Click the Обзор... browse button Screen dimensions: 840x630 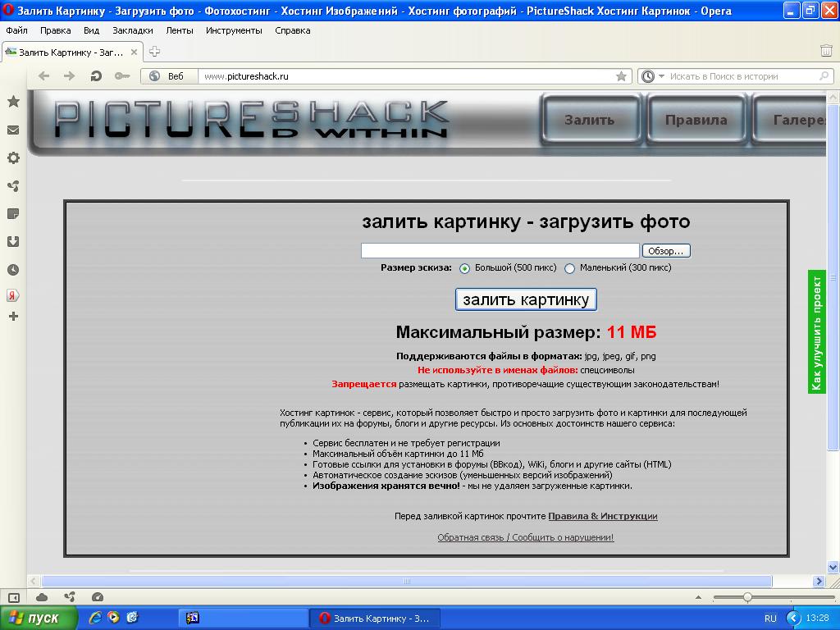click(x=665, y=251)
